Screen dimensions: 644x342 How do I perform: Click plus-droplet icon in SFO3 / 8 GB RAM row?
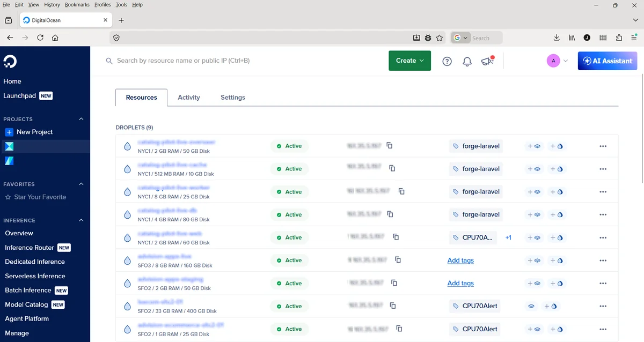[x=557, y=261]
